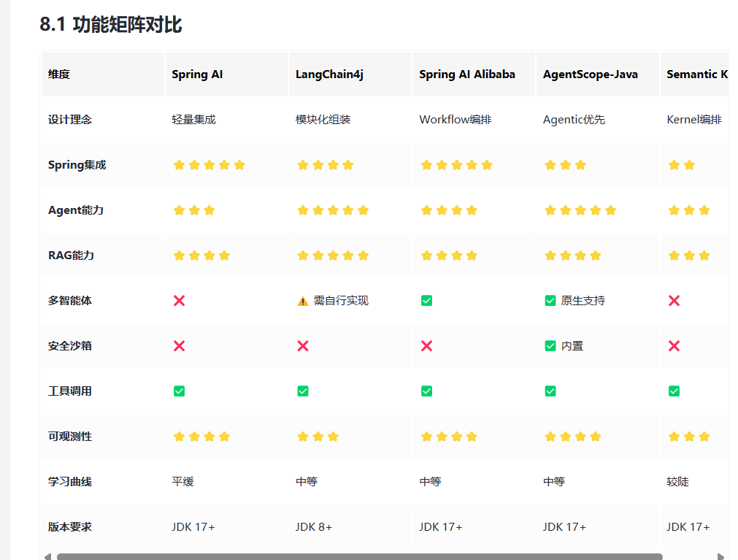Click the green check in Spring AI Alibaba 多智能体 row

427,301
